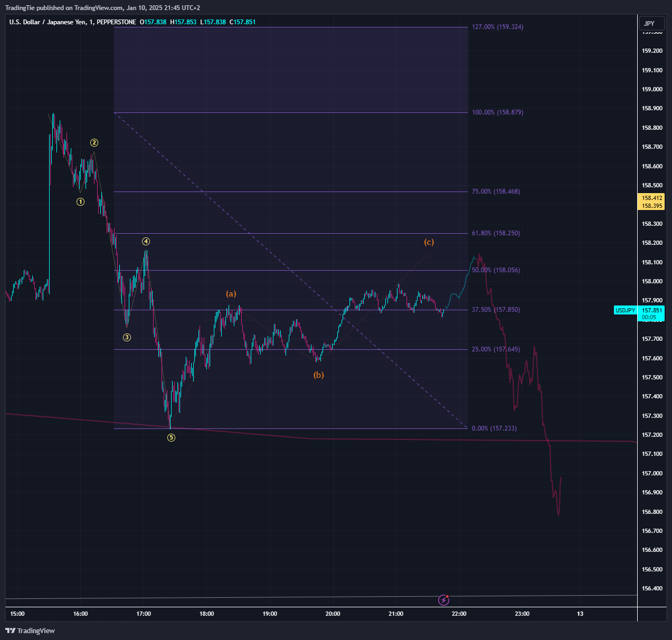Click the circled wave 3 label
Image resolution: width=672 pixels, height=640 pixels.
coord(127,337)
